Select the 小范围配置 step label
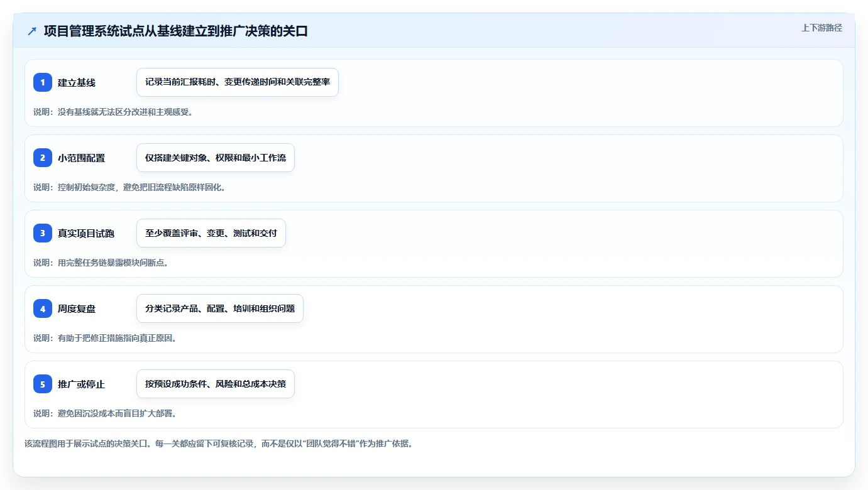Viewport: 868px width, 490px height. point(82,158)
